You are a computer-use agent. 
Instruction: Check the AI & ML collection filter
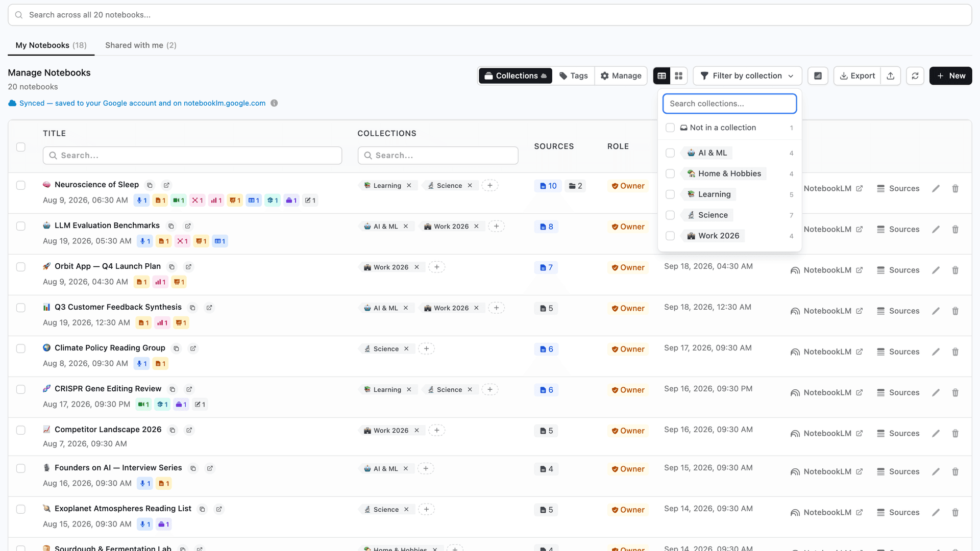(x=670, y=153)
